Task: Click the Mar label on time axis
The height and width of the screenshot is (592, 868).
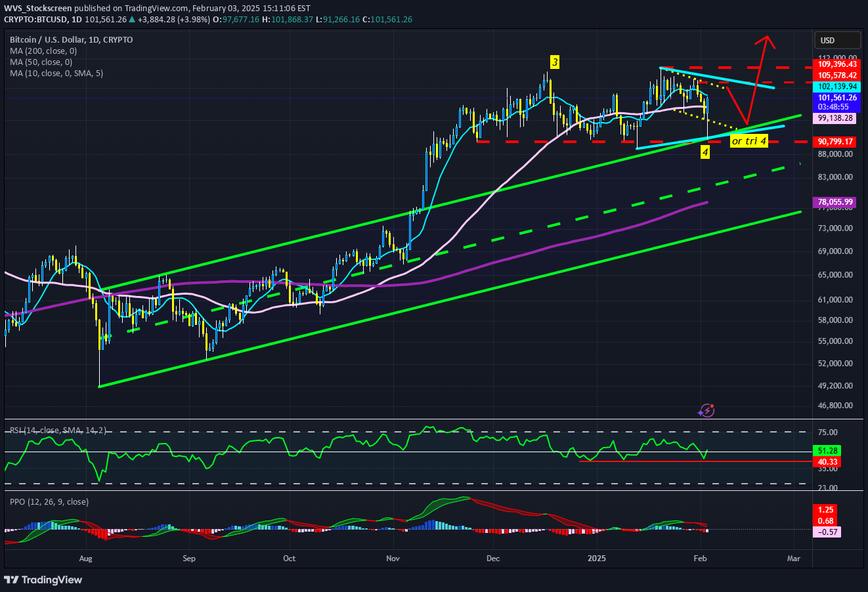Action: (x=794, y=559)
